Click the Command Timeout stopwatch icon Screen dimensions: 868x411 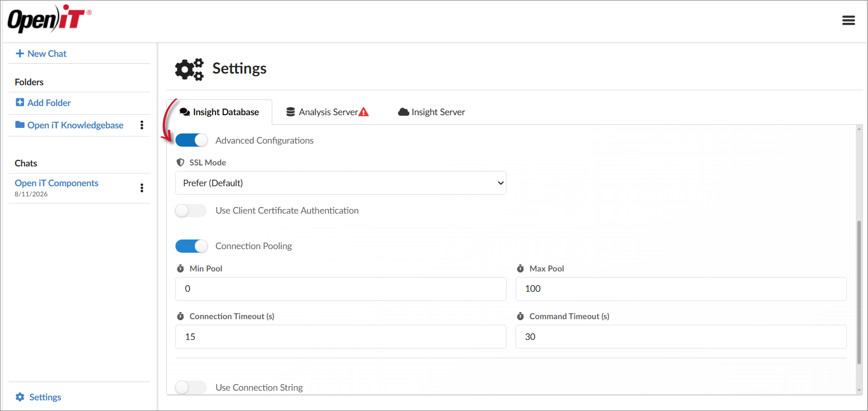pos(520,316)
